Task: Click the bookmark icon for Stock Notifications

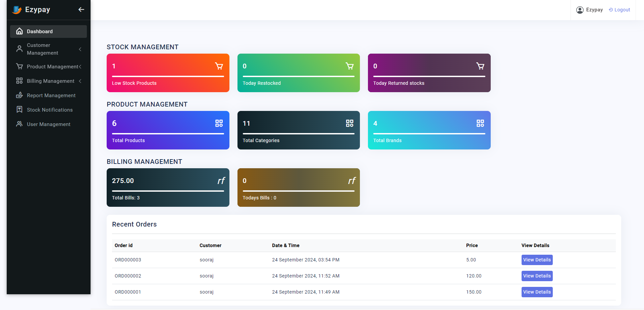Action: [x=19, y=110]
